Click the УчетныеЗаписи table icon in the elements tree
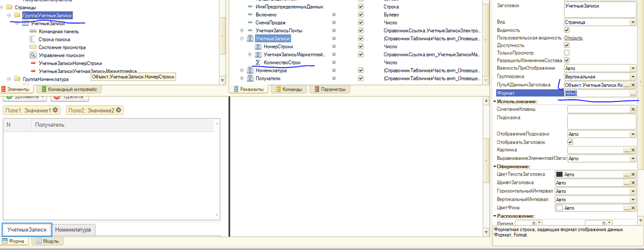 pyautogui.click(x=25, y=24)
